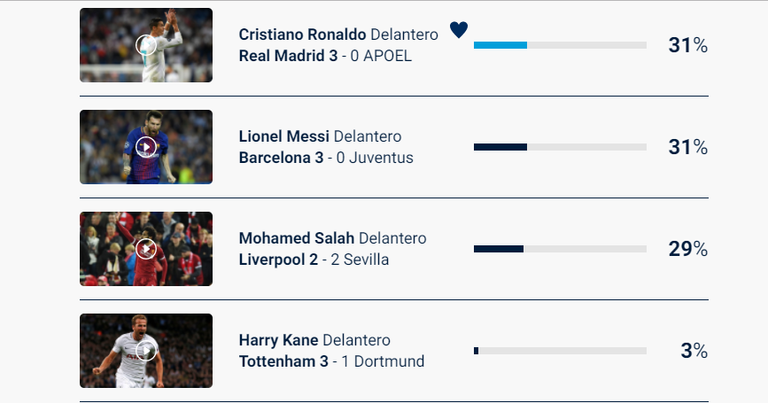
Task: Click Messi's vote progress bar
Action: click(559, 147)
